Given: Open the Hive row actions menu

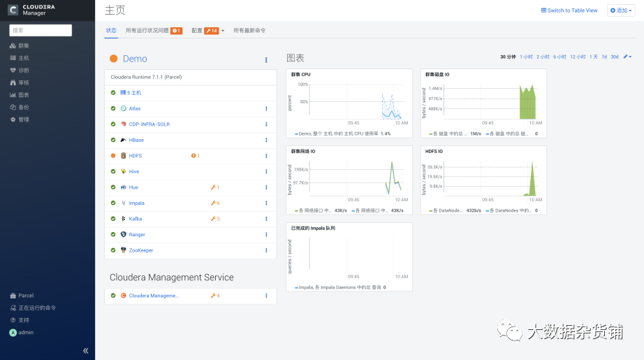Looking at the screenshot, I should click(266, 171).
